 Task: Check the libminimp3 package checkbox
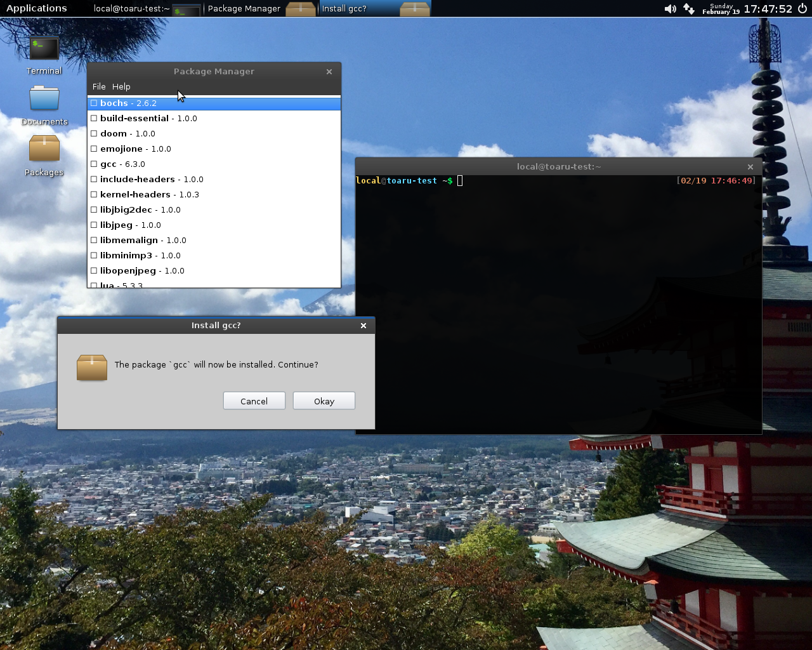94,255
